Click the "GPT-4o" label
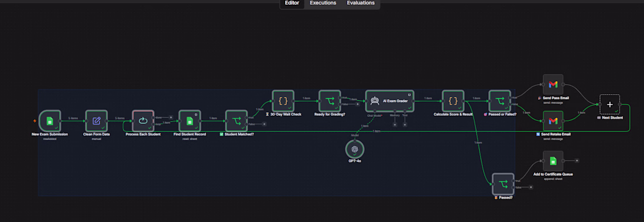The width and height of the screenshot is (644, 222). coord(355,161)
